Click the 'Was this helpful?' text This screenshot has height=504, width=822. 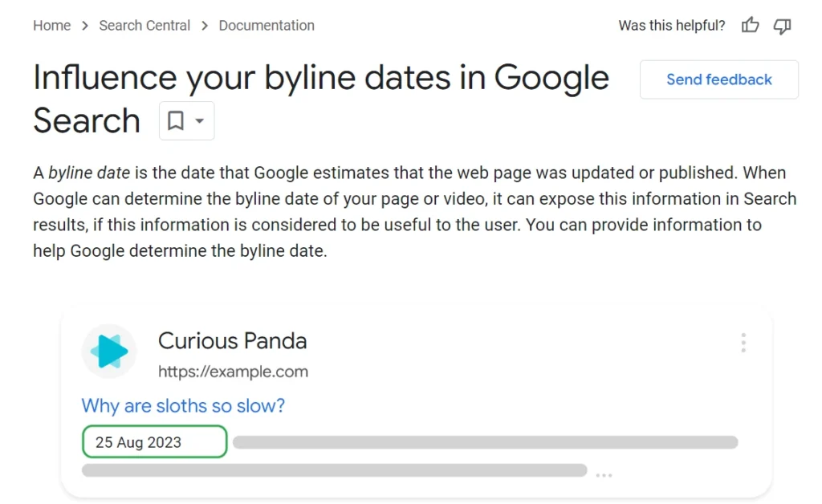pyautogui.click(x=672, y=25)
